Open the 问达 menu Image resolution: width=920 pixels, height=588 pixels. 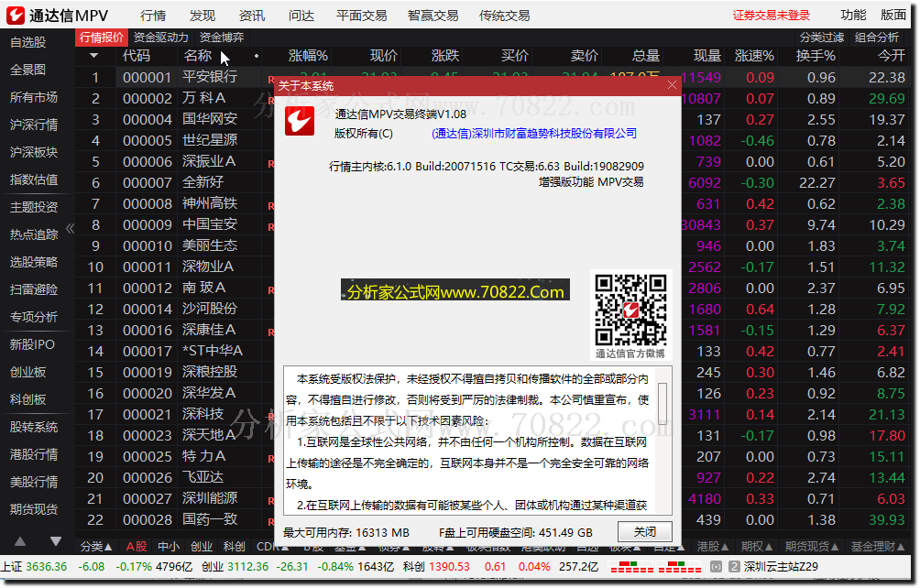pyautogui.click(x=301, y=16)
